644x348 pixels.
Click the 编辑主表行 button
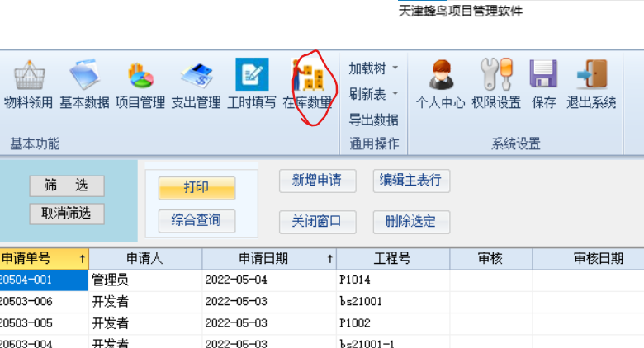(411, 181)
